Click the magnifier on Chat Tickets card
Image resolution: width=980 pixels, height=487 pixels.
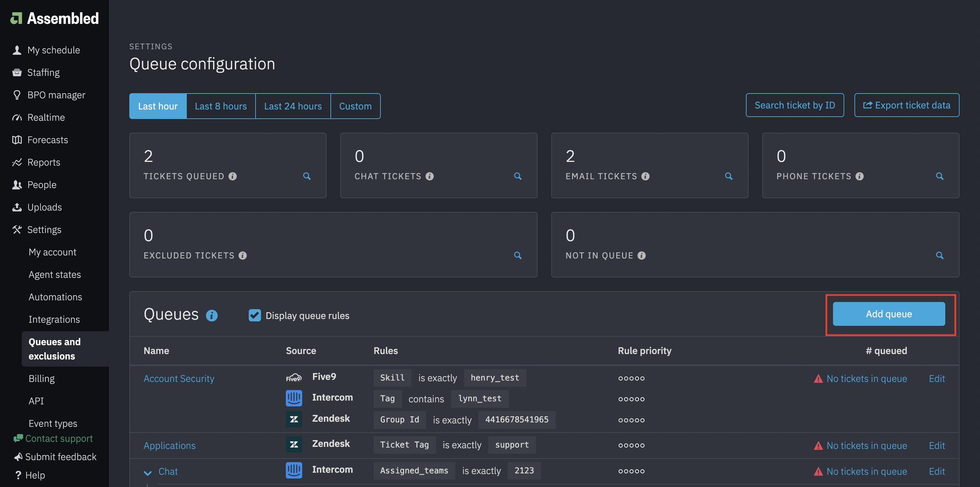(x=518, y=176)
